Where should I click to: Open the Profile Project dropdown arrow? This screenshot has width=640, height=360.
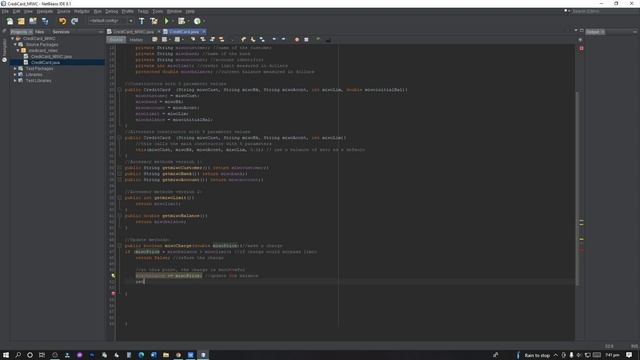tap(204, 21)
